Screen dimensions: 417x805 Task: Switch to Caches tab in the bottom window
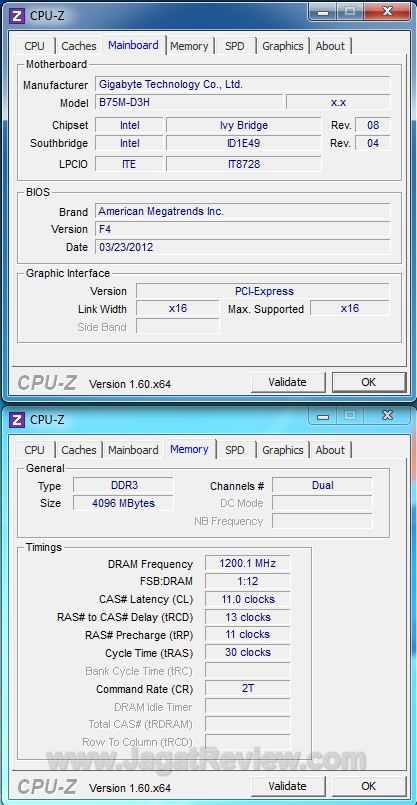click(x=79, y=450)
